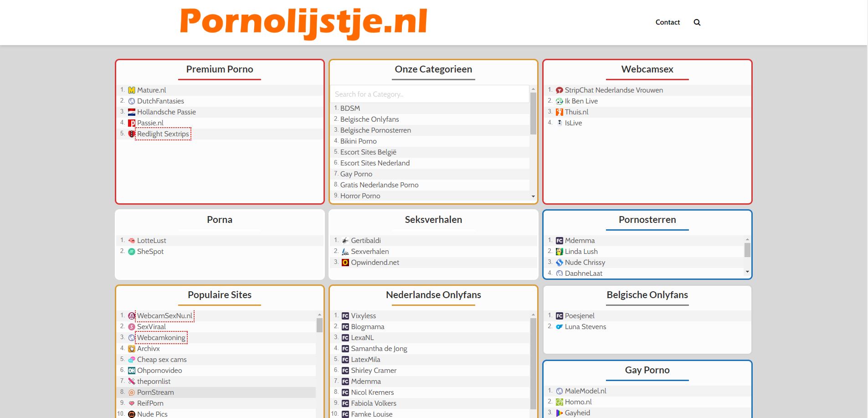The width and height of the screenshot is (868, 418).
Task: Click the green SheSpot icon
Action: pyautogui.click(x=132, y=252)
